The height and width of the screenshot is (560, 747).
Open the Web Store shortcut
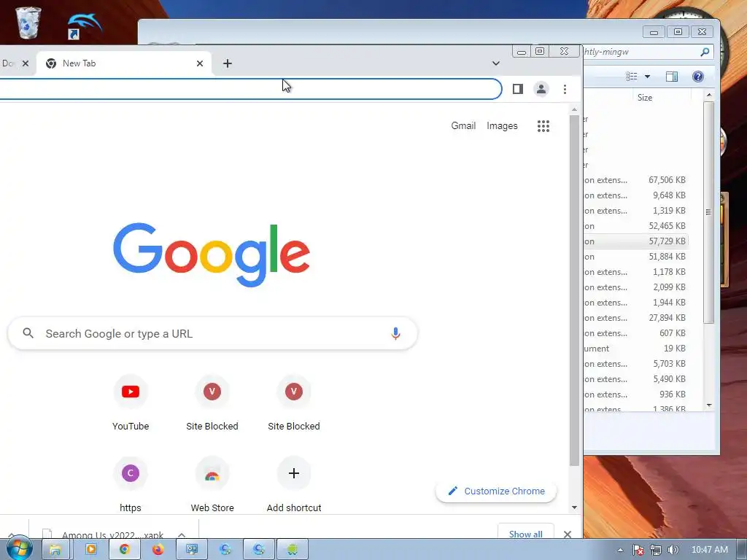212,485
